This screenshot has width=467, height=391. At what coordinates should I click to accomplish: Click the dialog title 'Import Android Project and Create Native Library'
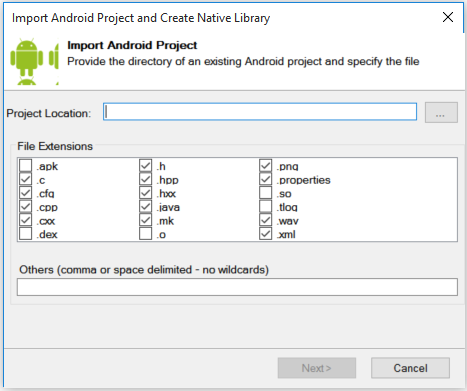point(141,18)
